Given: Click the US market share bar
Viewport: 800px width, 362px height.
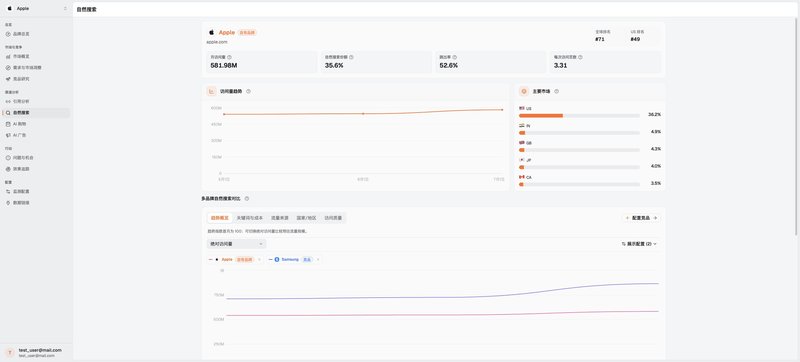Looking at the screenshot, I should [x=579, y=116].
